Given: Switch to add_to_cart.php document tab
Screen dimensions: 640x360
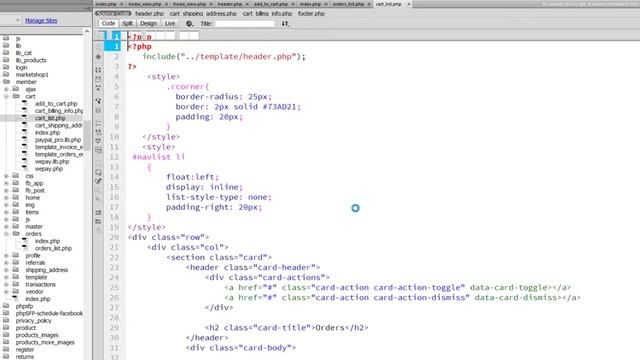Looking at the screenshot, I should point(271,4).
